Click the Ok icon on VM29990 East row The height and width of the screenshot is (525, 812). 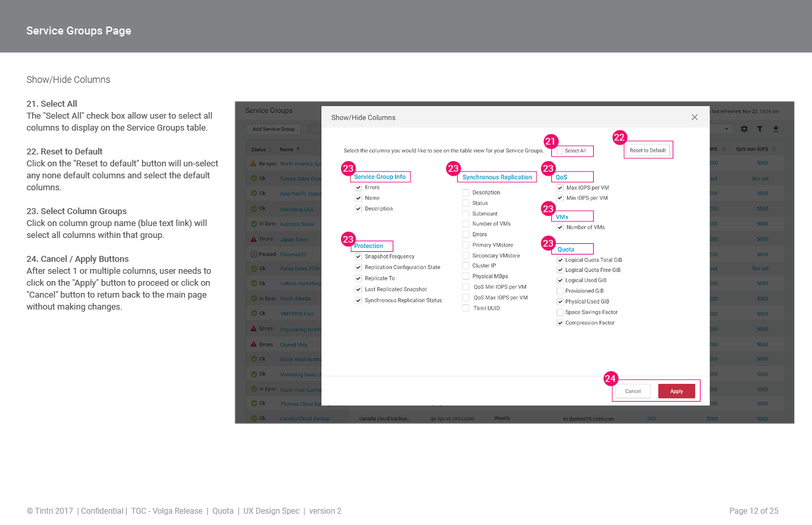pyautogui.click(x=254, y=314)
